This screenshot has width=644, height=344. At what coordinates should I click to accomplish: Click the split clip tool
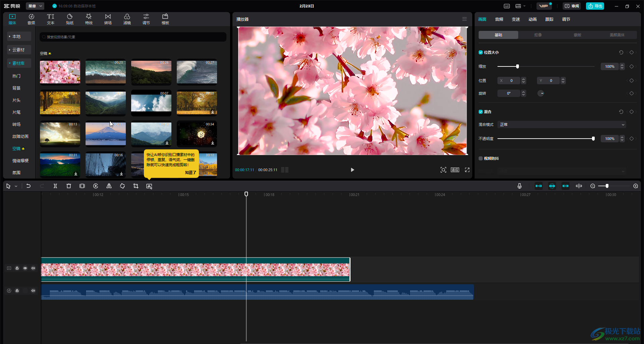(x=55, y=186)
